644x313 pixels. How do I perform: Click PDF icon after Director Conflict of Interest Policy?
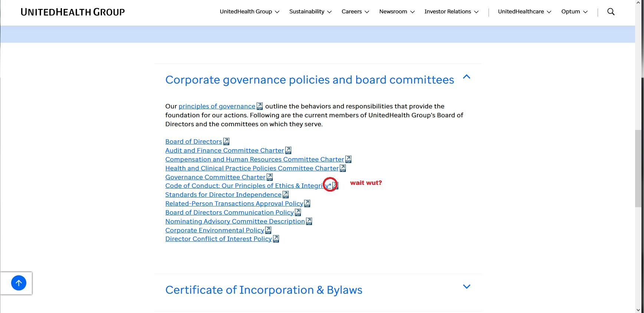click(276, 239)
